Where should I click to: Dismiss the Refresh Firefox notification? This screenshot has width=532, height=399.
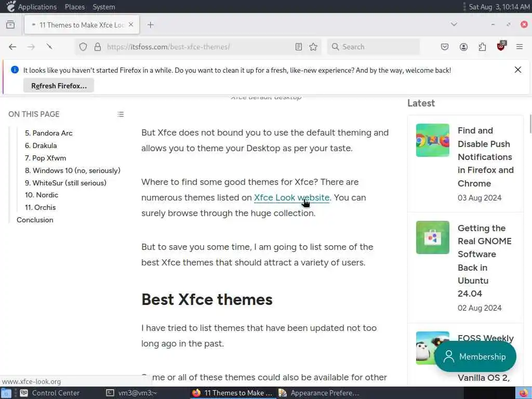point(518,70)
